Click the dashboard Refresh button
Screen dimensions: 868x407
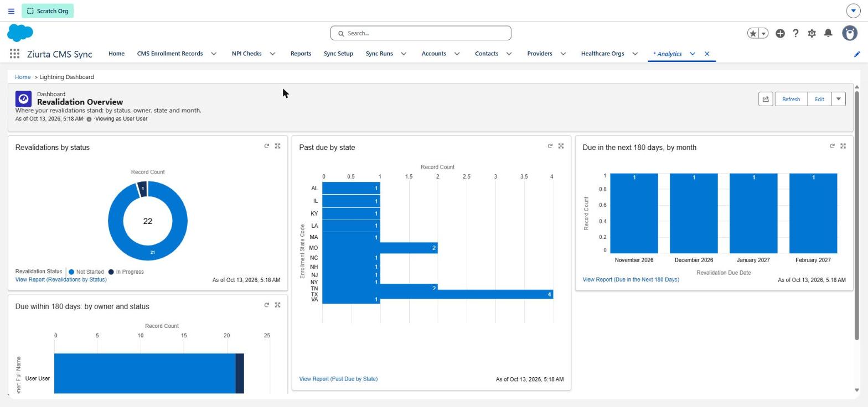click(791, 99)
